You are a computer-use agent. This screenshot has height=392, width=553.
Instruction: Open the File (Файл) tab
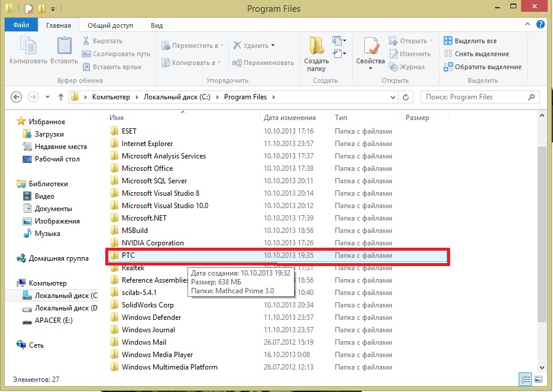(x=21, y=25)
